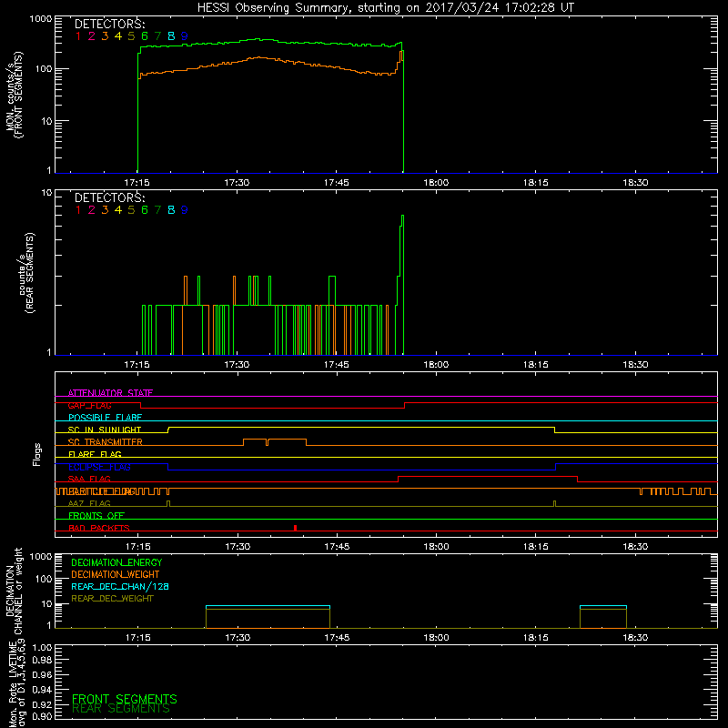Click the Flags y-axis title

tap(37, 454)
